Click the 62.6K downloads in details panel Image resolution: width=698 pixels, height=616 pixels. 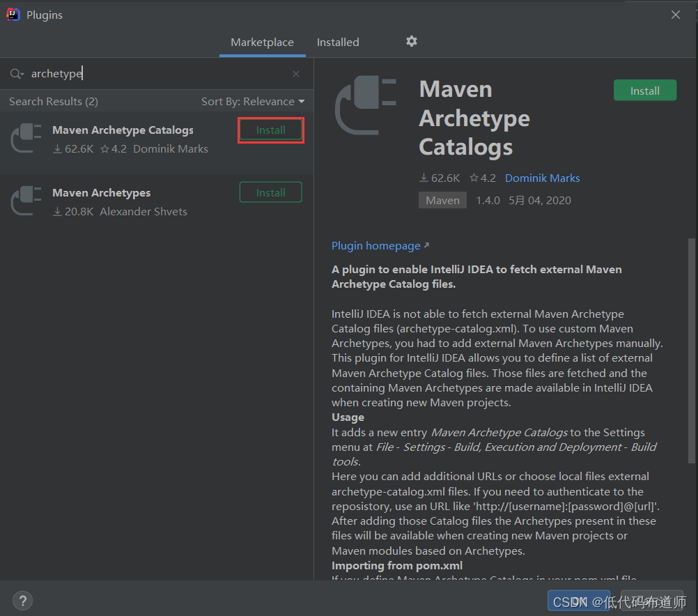point(440,178)
